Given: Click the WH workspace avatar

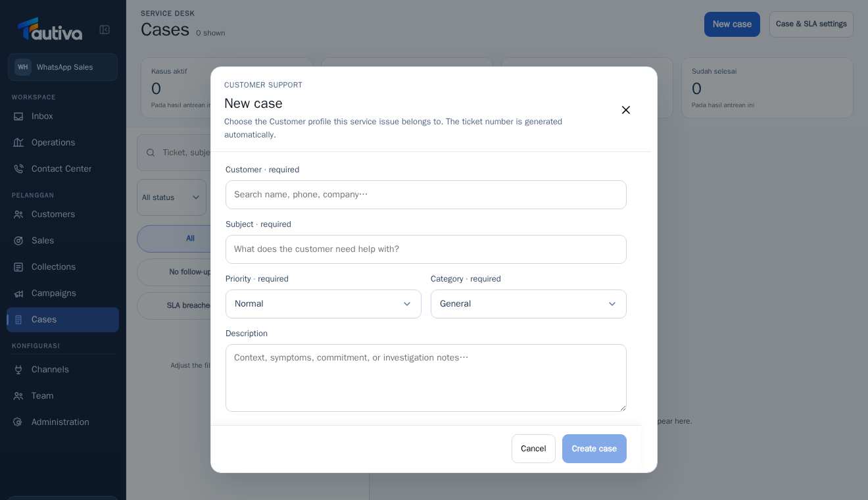Looking at the screenshot, I should click(23, 67).
